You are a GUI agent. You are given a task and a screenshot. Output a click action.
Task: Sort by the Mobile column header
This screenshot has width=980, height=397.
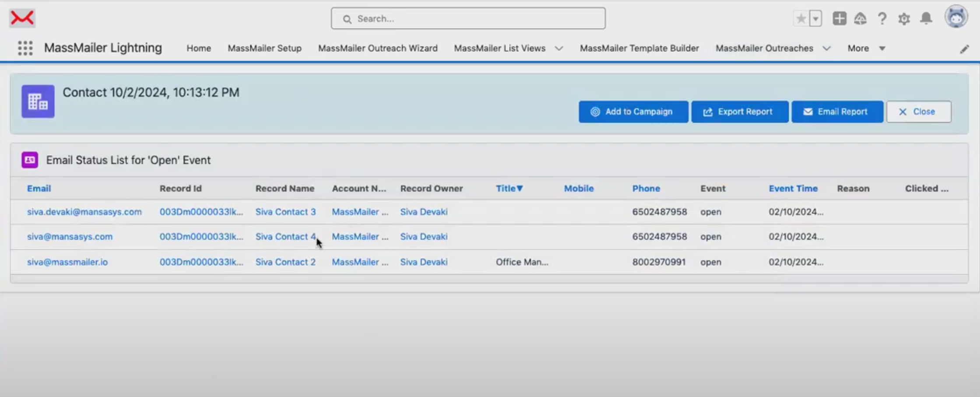tap(579, 188)
